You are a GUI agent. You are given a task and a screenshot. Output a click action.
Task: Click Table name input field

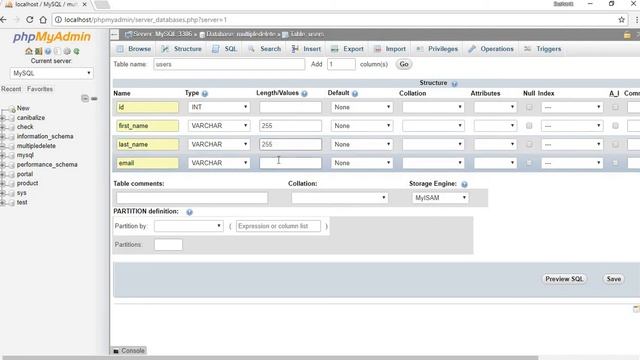[229, 64]
